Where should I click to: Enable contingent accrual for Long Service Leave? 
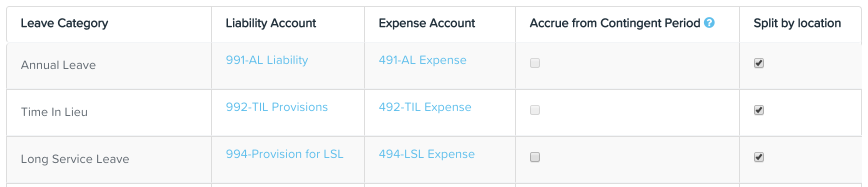[535, 157]
